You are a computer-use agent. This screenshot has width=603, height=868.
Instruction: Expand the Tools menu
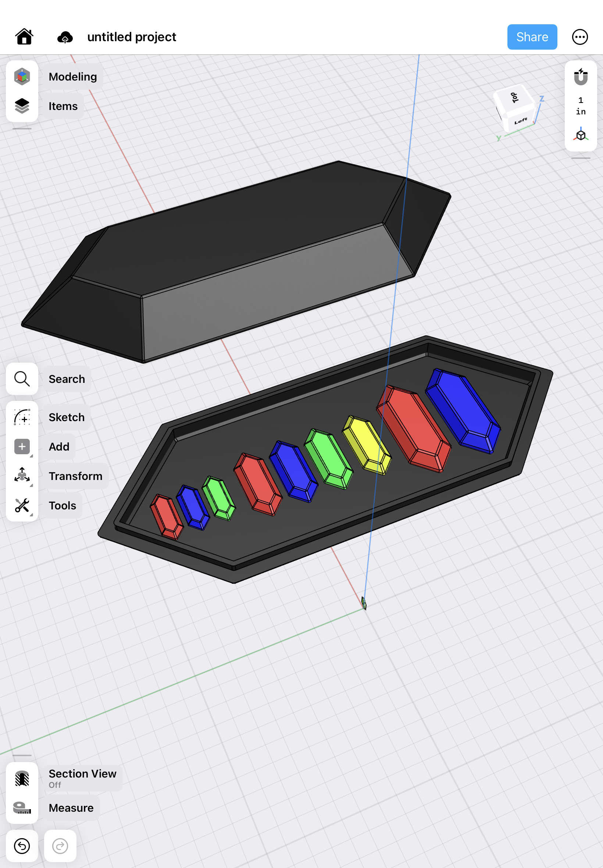pyautogui.click(x=22, y=505)
